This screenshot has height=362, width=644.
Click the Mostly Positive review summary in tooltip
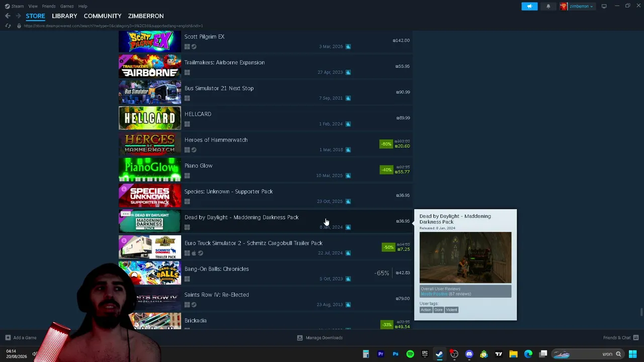(x=434, y=294)
